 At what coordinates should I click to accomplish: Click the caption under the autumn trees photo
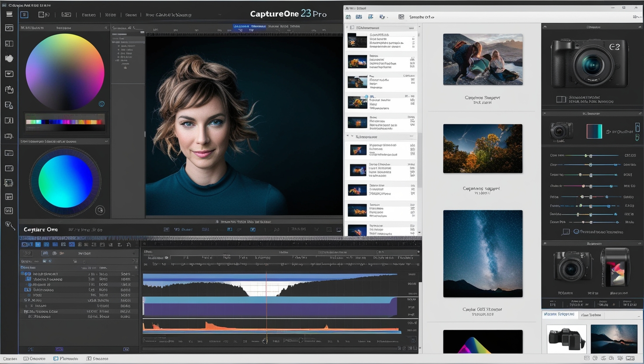[481, 190]
